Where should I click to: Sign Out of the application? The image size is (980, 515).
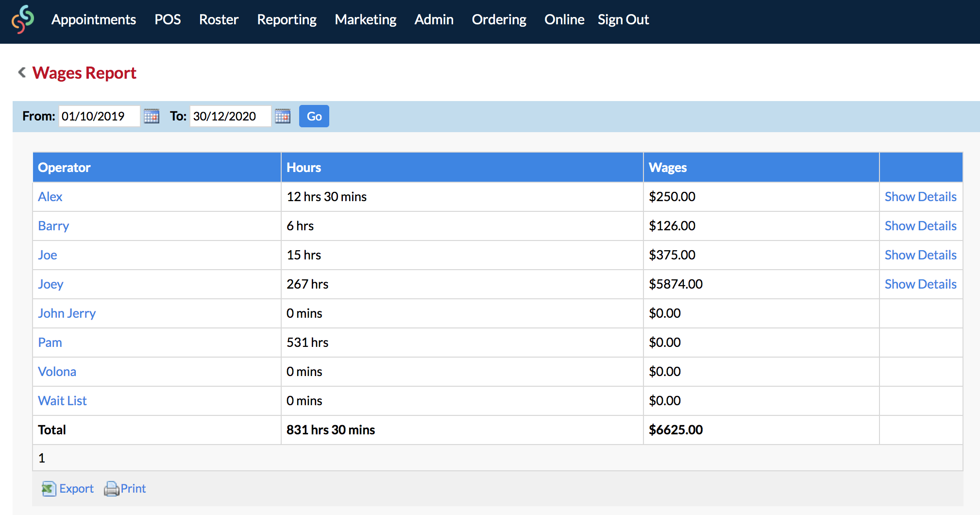(x=623, y=19)
